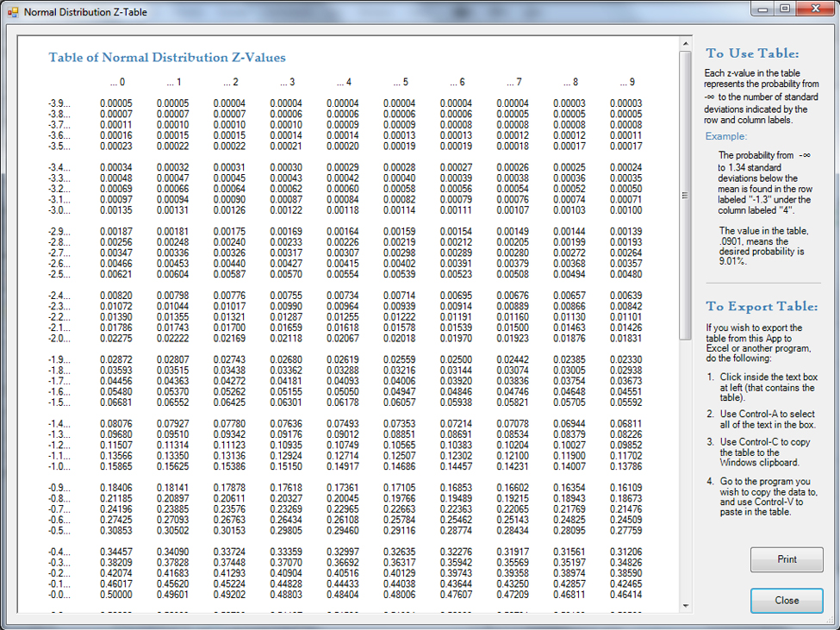Screen dimensions: 840x630
Task: Click the scrollbar down arrow
Action: click(685, 606)
